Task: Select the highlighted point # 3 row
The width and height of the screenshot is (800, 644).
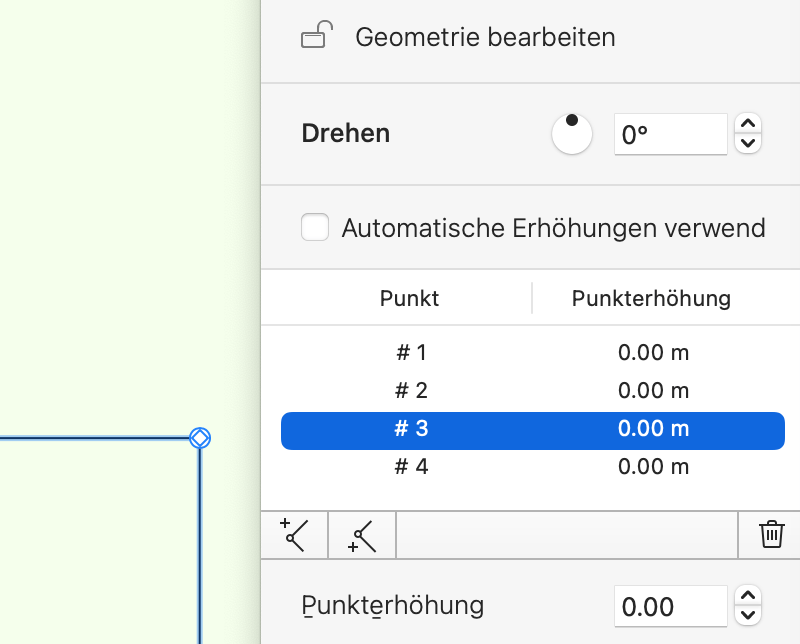Action: [532, 429]
